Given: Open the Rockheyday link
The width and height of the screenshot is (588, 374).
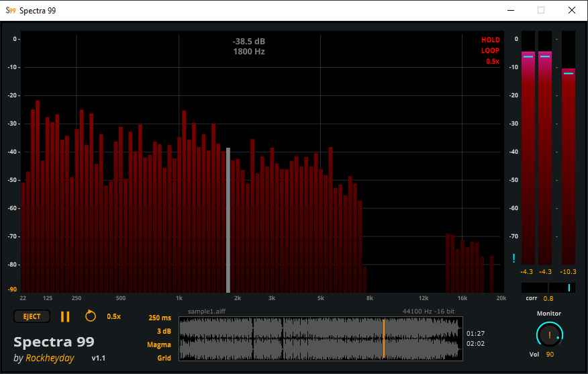Looking at the screenshot, I should 50,359.
